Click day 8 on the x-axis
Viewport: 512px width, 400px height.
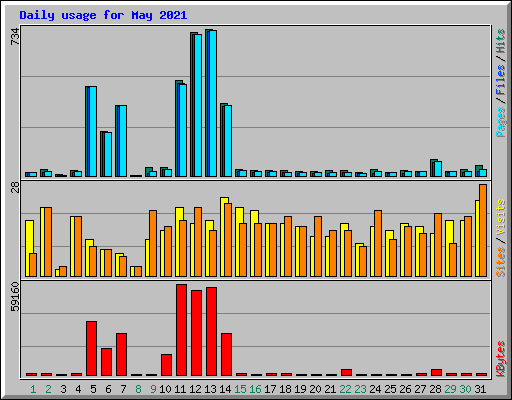coord(138,389)
